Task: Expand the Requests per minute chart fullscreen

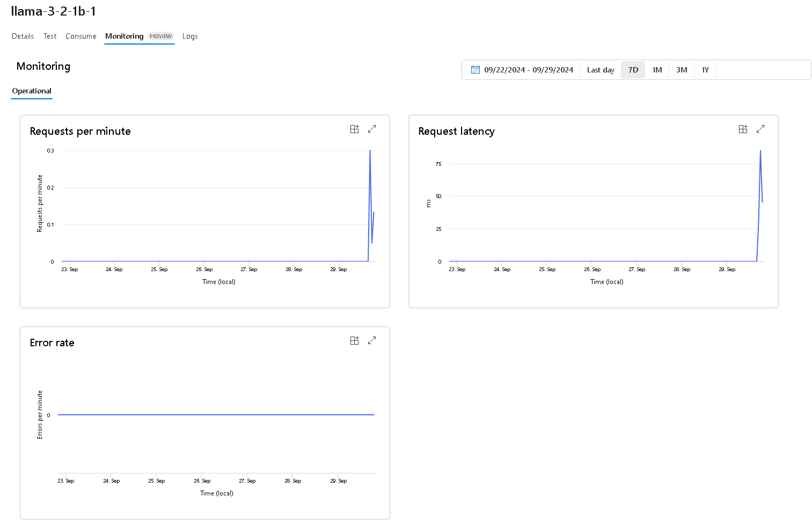Action: tap(372, 129)
